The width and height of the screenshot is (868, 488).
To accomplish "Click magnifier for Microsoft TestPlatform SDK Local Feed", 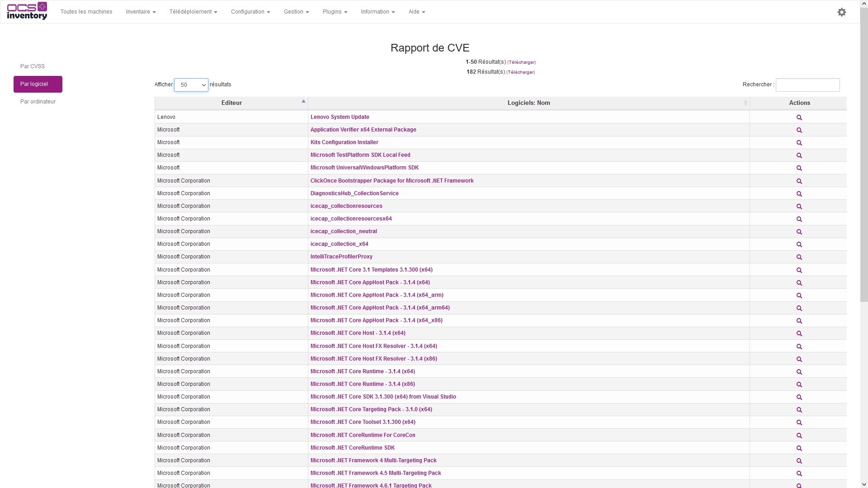I will pyautogui.click(x=799, y=155).
